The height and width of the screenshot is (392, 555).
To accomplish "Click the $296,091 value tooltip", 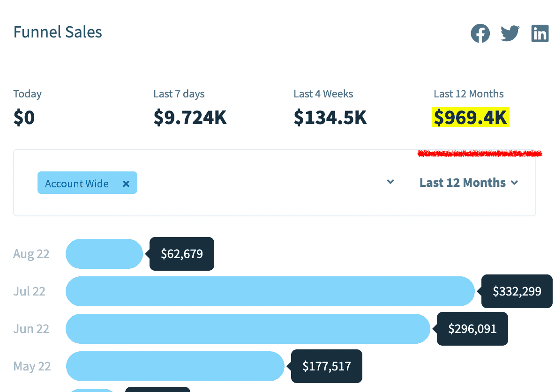I will [x=472, y=329].
